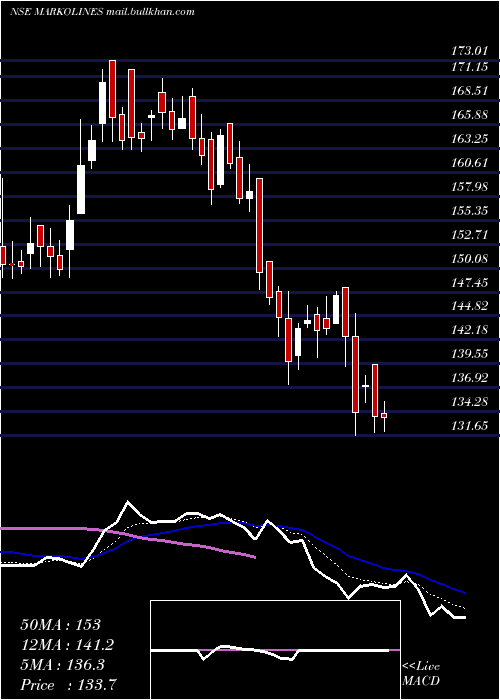Click the 131.65 price axis label
The image size is (500, 700).
point(469,426)
